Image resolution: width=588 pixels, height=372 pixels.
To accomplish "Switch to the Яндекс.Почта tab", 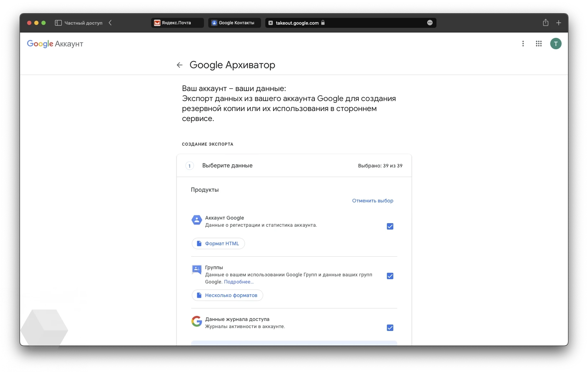I will pos(178,23).
